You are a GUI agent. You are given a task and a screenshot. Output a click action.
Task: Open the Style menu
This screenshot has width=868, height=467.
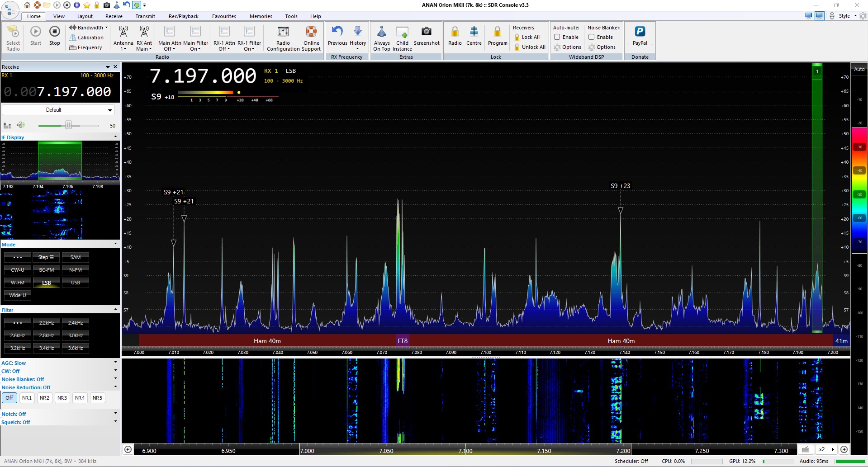(847, 16)
